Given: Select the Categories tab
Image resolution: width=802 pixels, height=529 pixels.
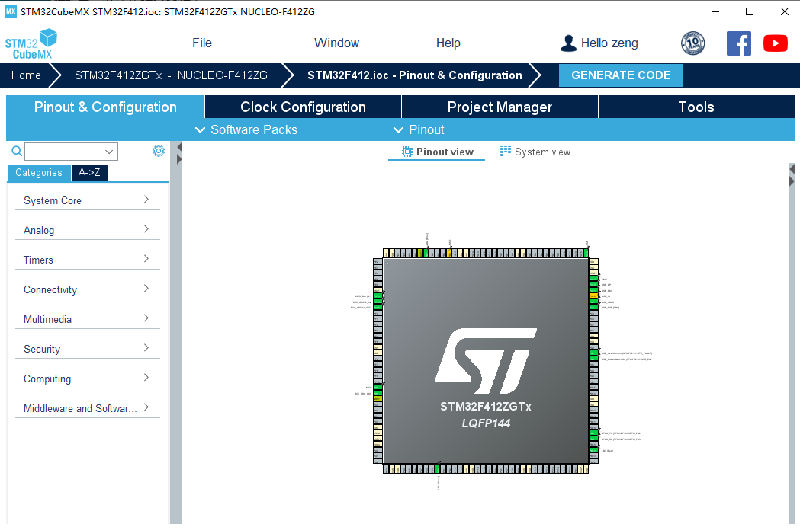Looking at the screenshot, I should [x=39, y=173].
